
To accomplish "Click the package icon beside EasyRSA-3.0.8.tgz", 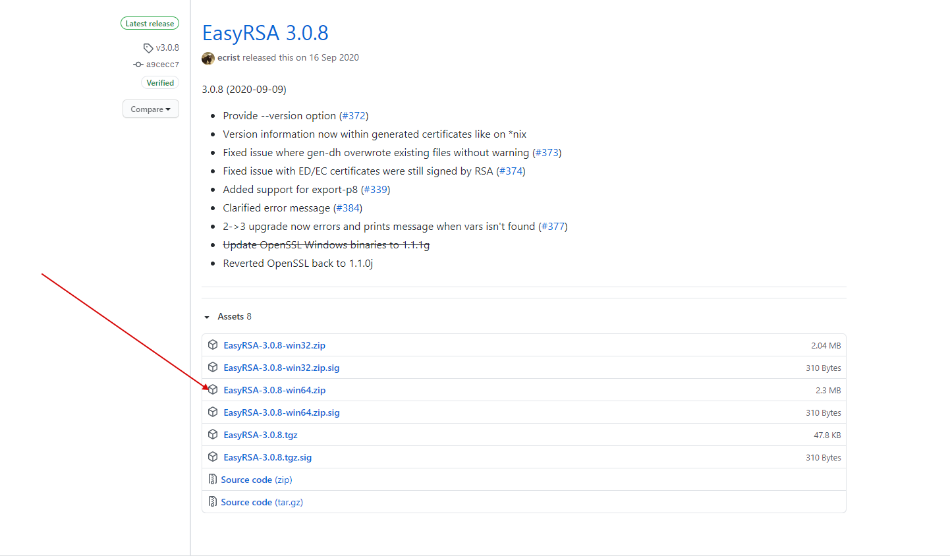I will (213, 434).
